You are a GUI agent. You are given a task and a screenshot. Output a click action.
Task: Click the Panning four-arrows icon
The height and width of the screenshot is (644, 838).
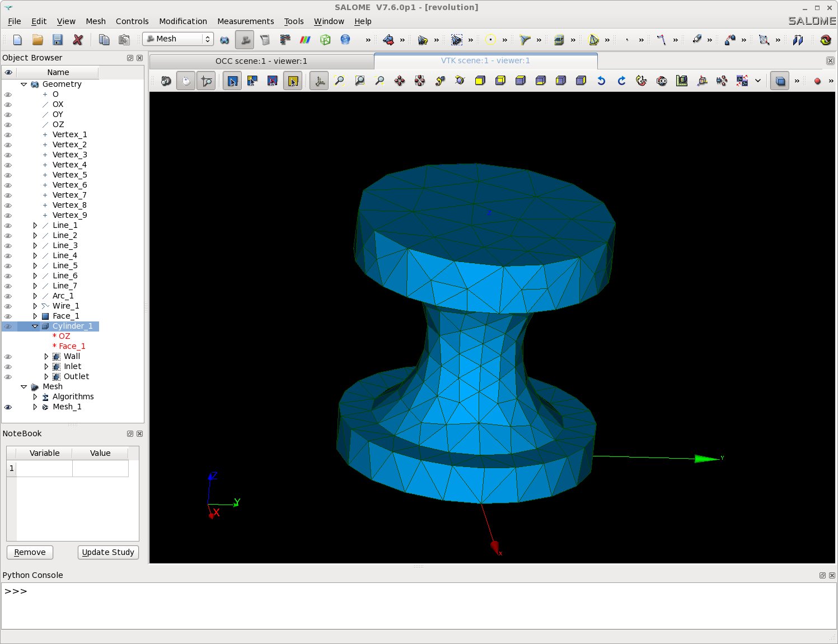pos(400,81)
